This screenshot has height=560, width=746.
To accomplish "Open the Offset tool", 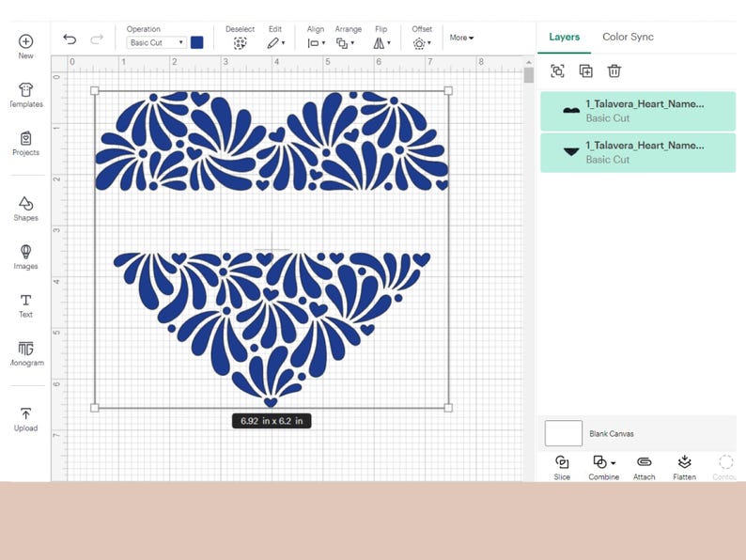I will pyautogui.click(x=422, y=43).
